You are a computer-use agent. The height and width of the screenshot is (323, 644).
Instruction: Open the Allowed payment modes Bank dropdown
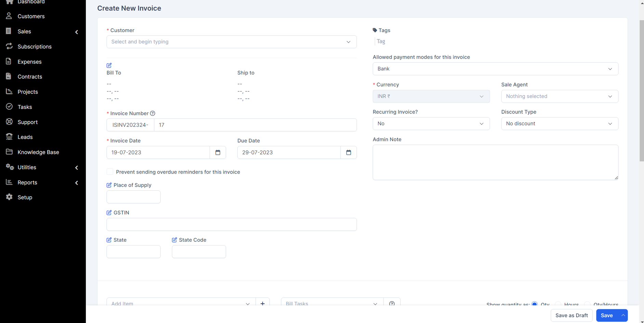tap(495, 69)
